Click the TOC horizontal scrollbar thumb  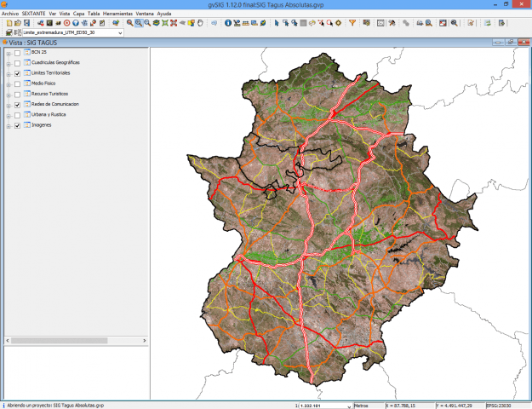tap(60, 340)
